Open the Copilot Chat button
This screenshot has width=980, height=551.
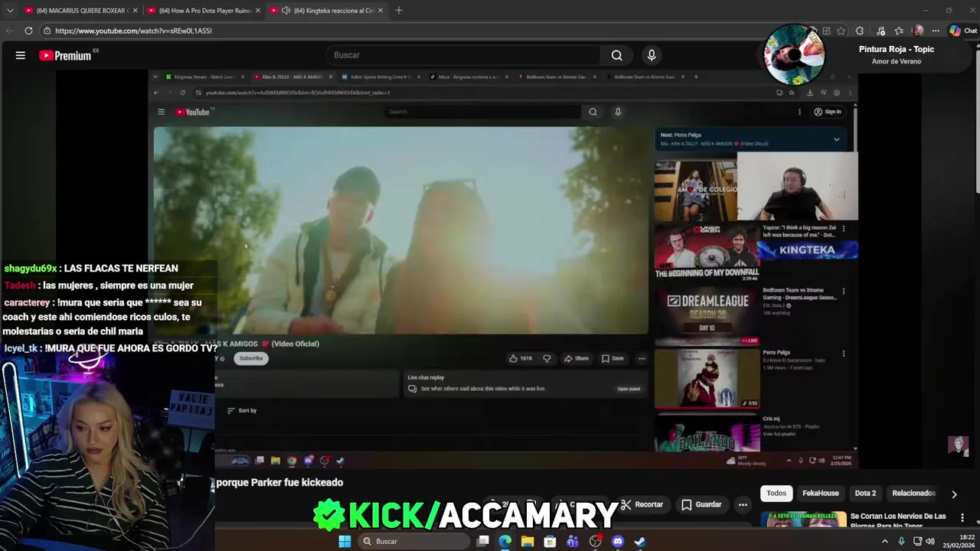point(963,31)
